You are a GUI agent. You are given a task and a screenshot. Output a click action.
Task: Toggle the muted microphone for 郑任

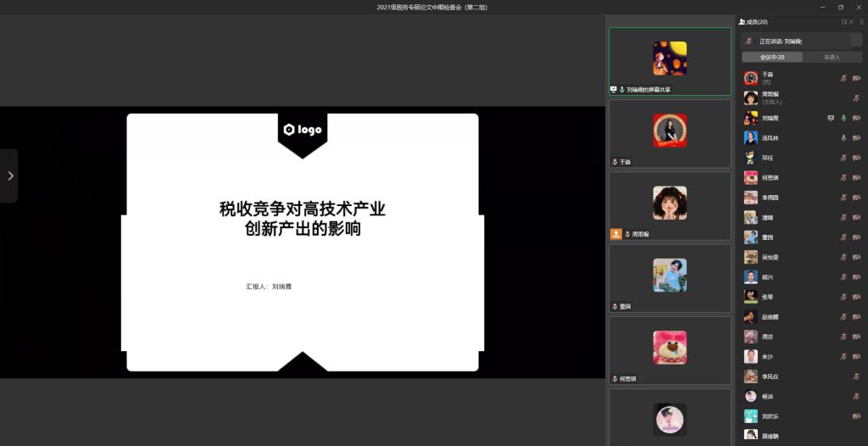point(843,158)
